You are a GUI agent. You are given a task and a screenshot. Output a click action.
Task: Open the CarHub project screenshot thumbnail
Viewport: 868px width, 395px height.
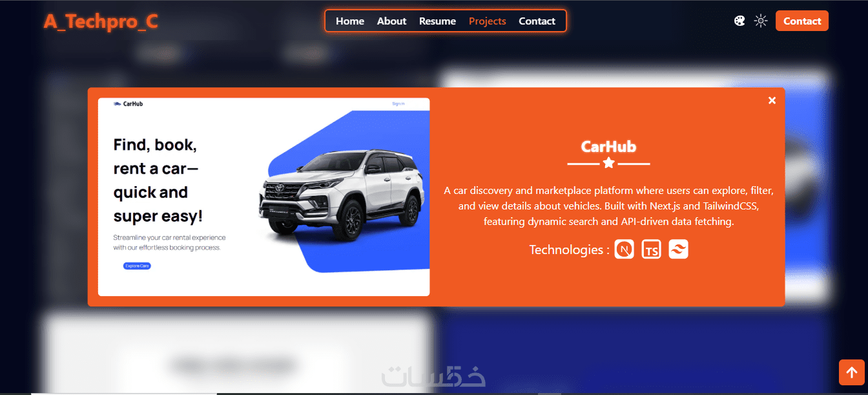pyautogui.click(x=263, y=197)
